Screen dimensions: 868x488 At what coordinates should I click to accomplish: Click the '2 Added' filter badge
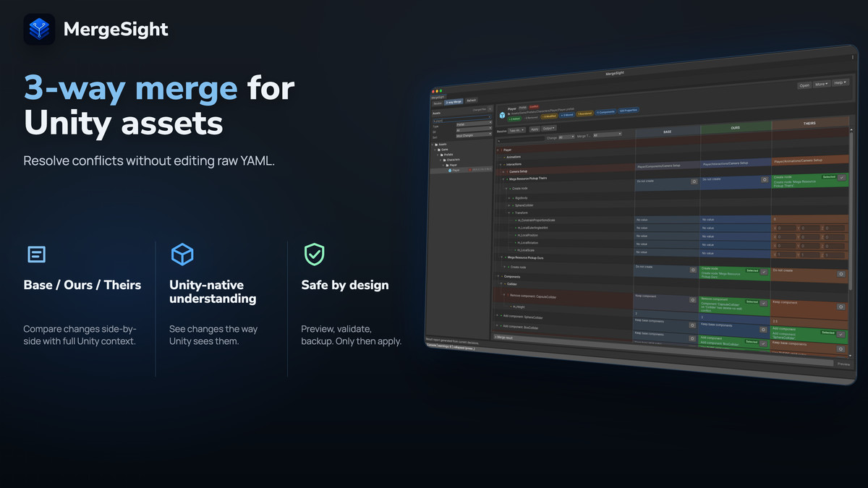514,119
